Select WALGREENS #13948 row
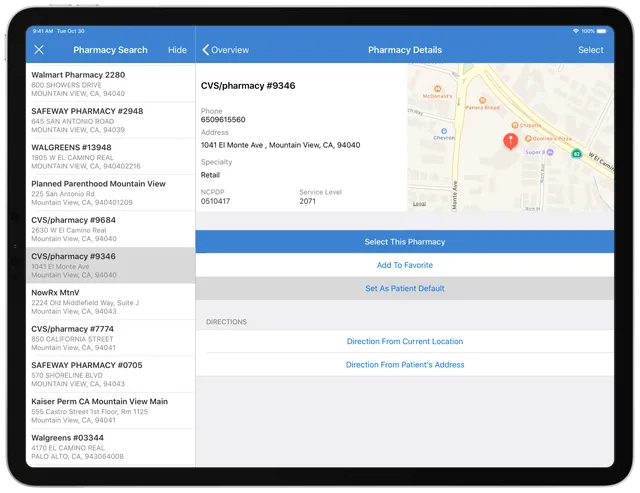The image size is (640, 493). (x=111, y=156)
